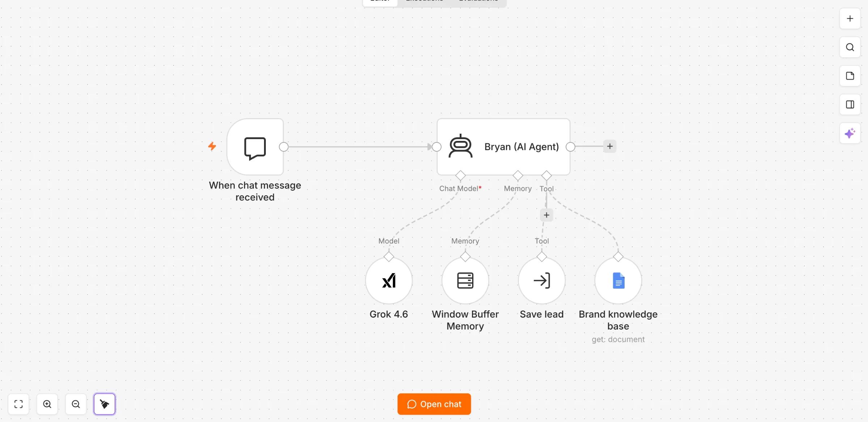Click the orange lightning trigger icon
The image size is (868, 422).
click(x=212, y=146)
